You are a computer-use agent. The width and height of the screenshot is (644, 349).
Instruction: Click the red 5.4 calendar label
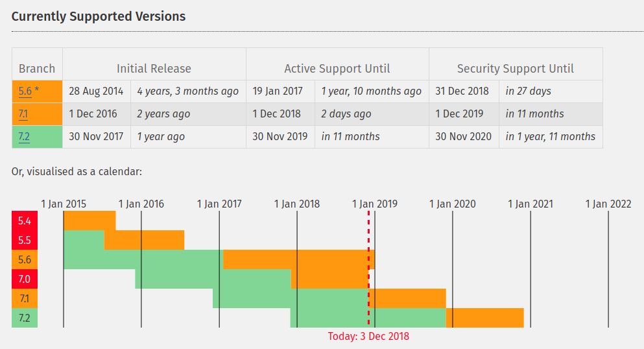[x=25, y=221]
